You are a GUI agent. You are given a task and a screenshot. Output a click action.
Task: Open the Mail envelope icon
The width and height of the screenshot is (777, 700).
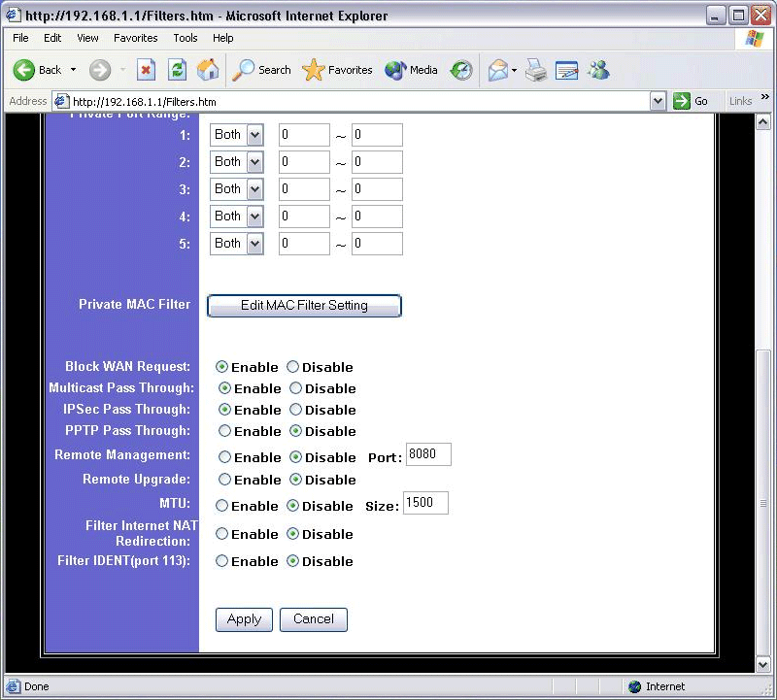pos(498,70)
